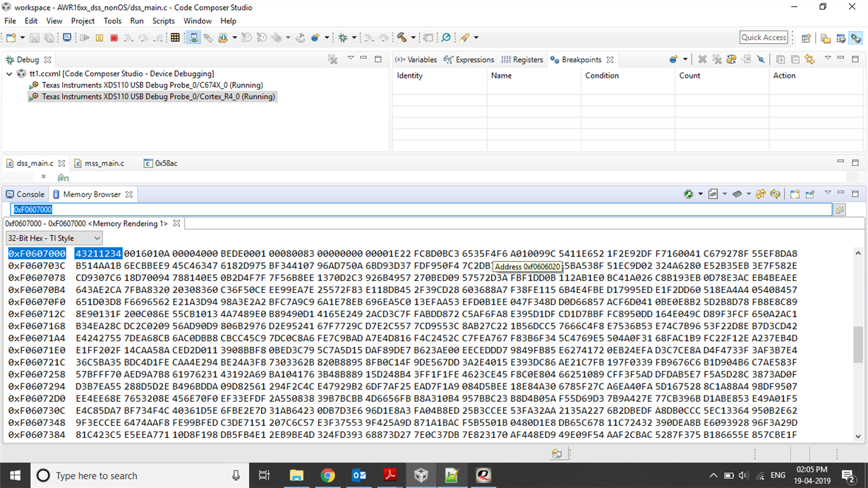Open File Explorer from taskbar
Viewport: 868px width, 488px height.
[296, 475]
